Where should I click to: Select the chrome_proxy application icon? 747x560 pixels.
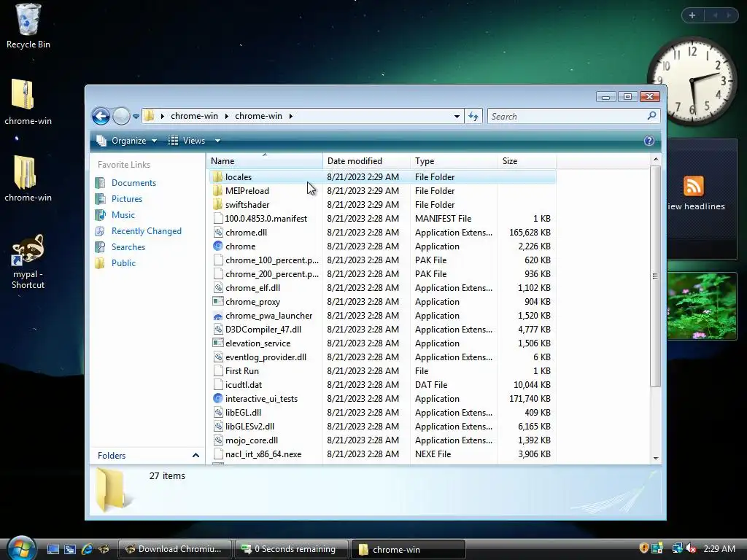click(217, 301)
